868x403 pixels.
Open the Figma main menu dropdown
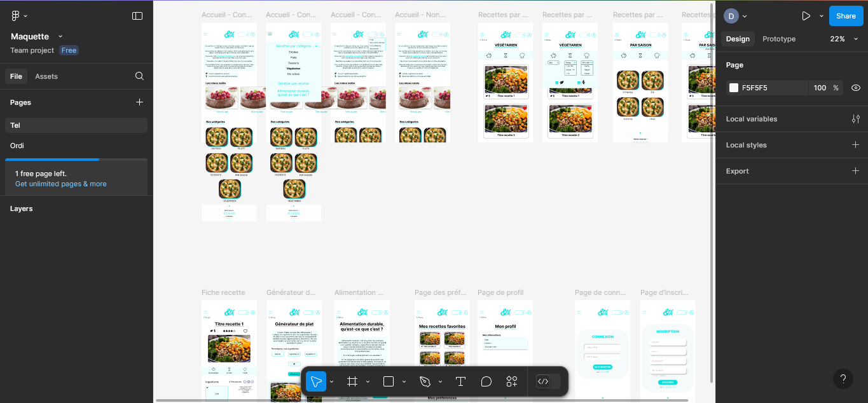tap(19, 16)
